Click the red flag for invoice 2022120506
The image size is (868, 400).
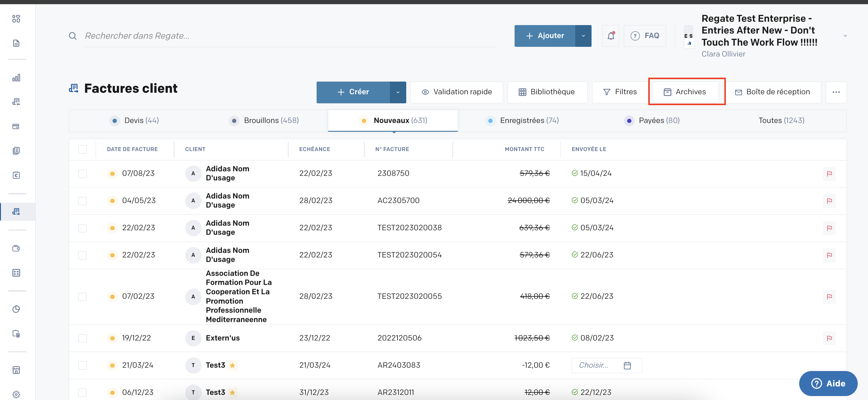(x=829, y=338)
